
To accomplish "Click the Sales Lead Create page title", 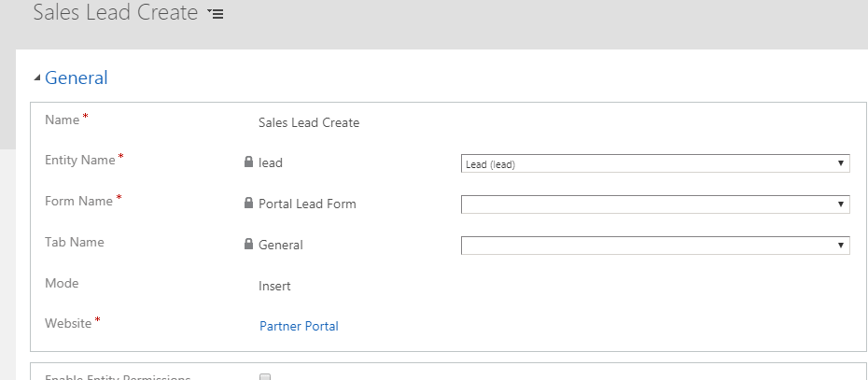I will (116, 12).
